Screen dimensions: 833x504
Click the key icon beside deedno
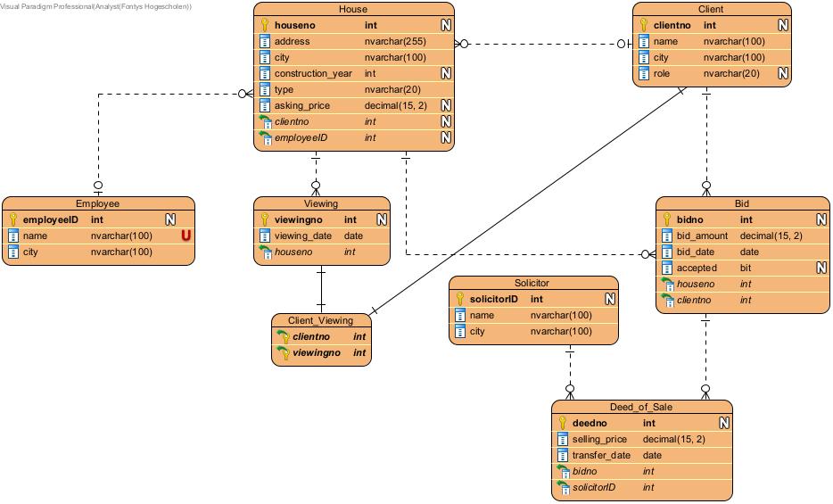click(563, 424)
